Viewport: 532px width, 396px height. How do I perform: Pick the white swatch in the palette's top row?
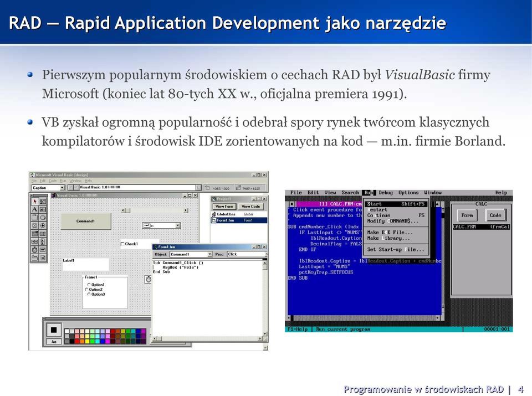click(x=66, y=331)
